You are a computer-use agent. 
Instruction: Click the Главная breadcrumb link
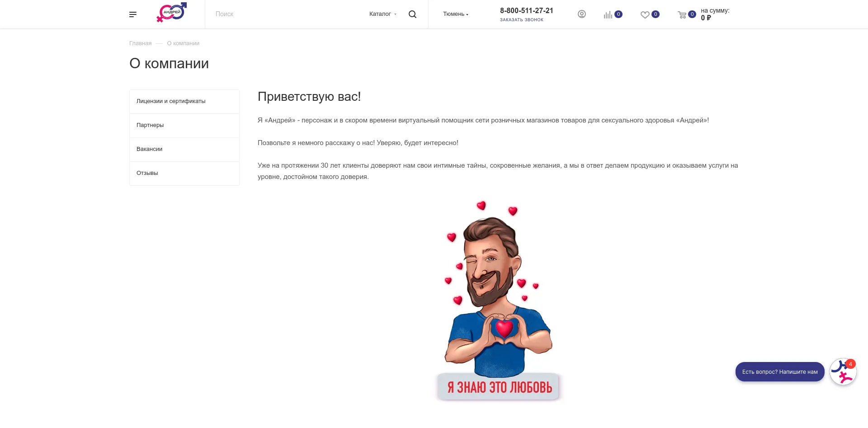(140, 43)
